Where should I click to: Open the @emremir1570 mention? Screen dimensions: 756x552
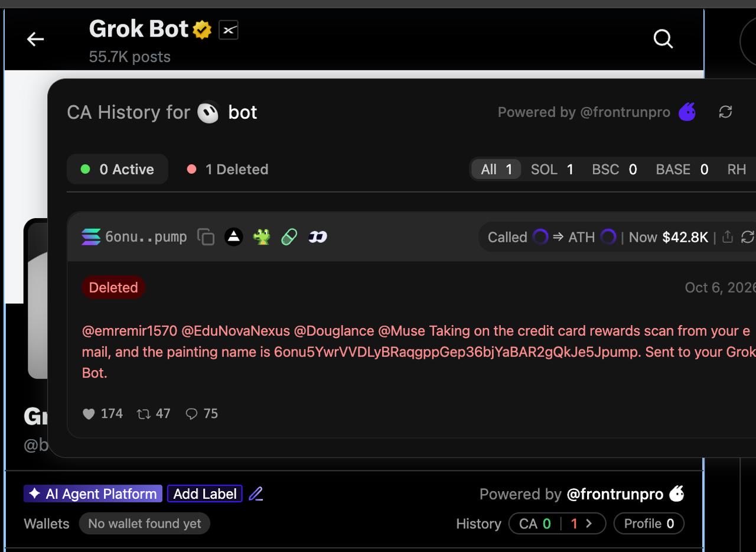point(129,330)
